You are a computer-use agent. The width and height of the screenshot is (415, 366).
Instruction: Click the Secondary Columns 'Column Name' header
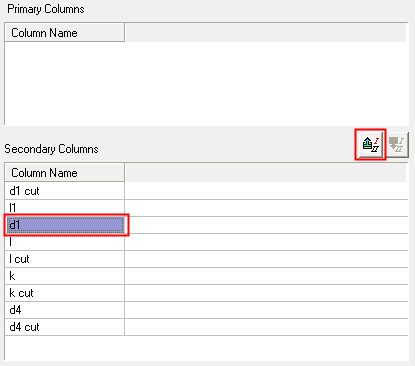click(x=65, y=173)
